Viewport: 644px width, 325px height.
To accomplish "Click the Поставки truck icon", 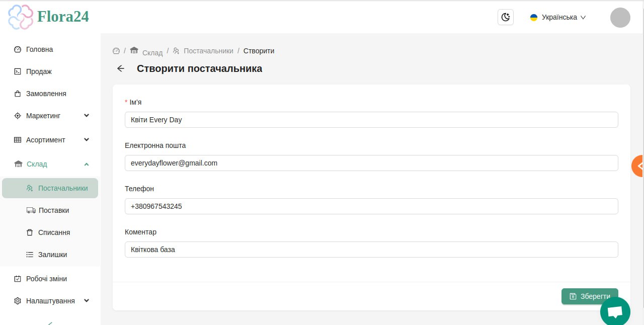I will (30, 210).
